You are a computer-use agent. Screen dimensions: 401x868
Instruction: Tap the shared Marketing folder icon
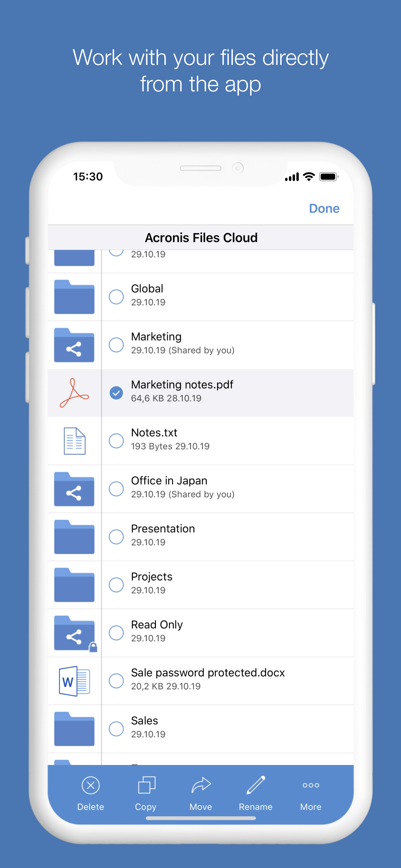pos(74,345)
